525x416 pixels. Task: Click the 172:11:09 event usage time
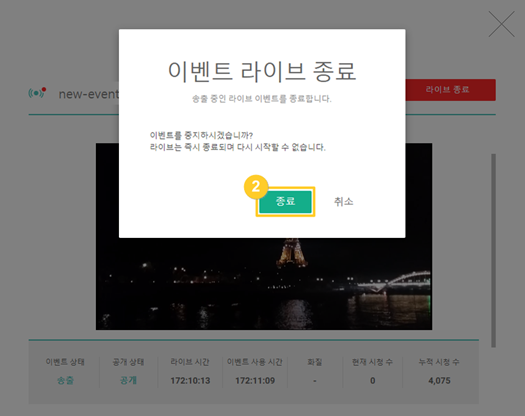255,380
